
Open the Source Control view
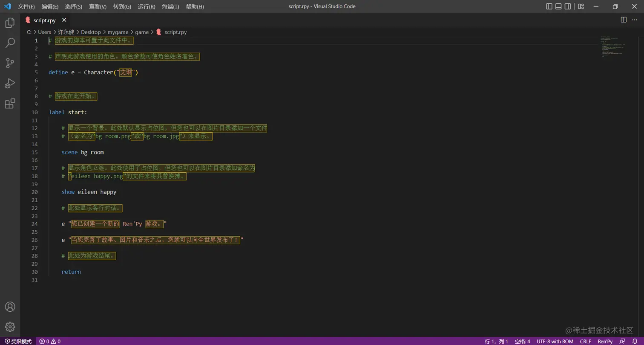[10, 63]
